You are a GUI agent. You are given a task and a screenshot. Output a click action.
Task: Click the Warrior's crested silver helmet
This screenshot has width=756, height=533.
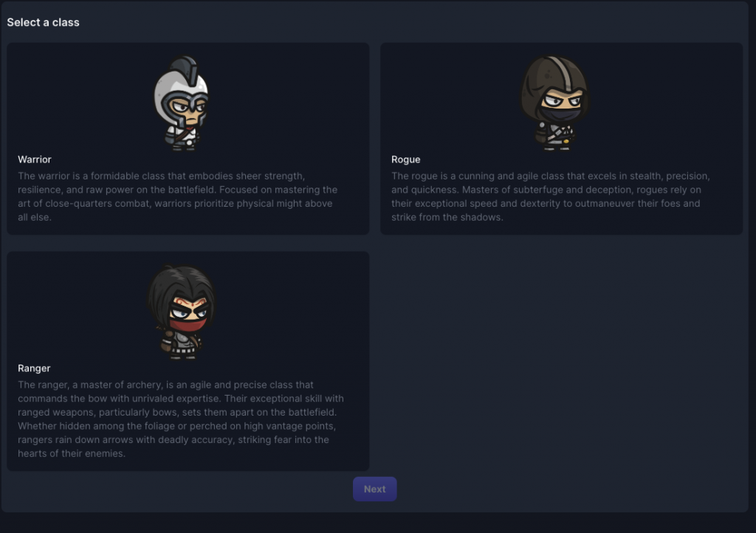point(182,89)
